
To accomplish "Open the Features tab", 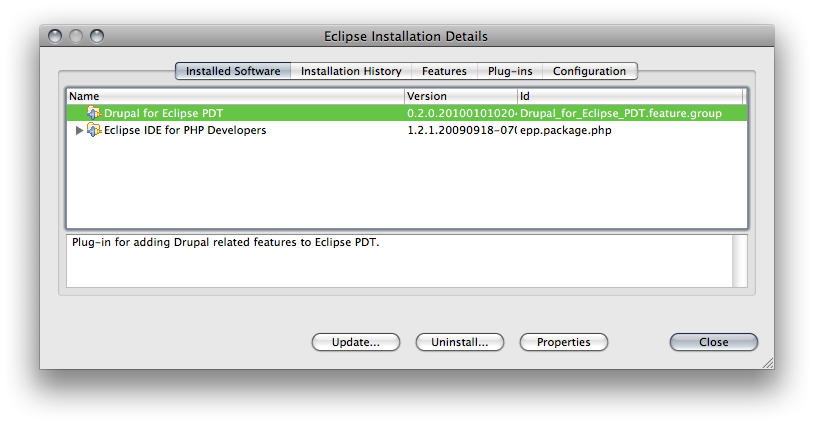I will (x=444, y=71).
